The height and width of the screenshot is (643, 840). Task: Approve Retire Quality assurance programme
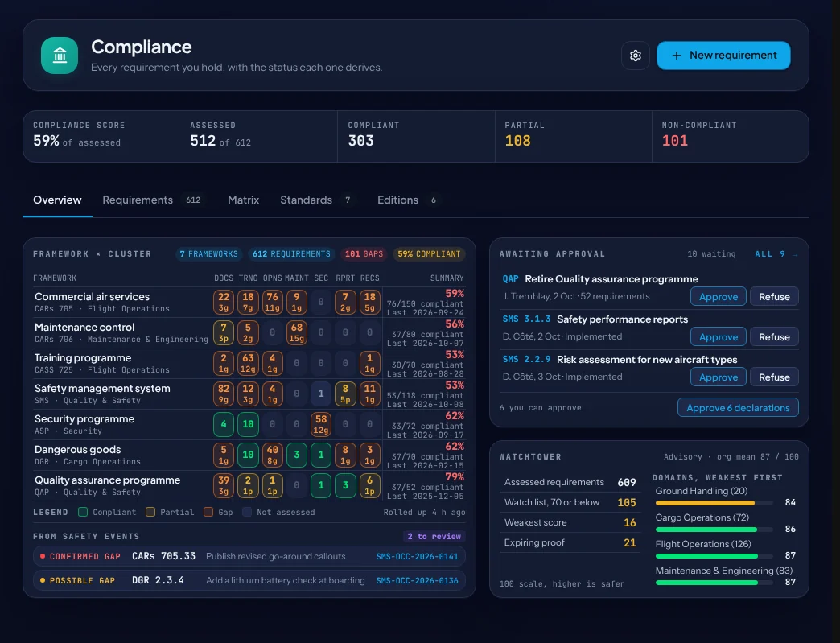718,296
